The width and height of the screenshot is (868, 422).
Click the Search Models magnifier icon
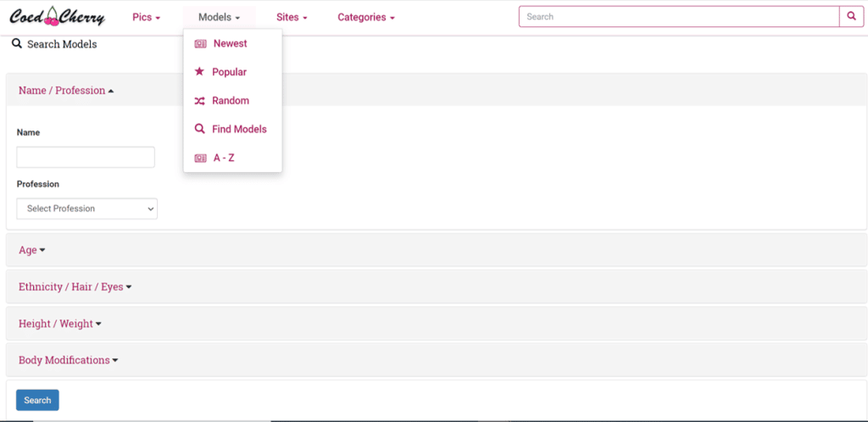tap(17, 44)
